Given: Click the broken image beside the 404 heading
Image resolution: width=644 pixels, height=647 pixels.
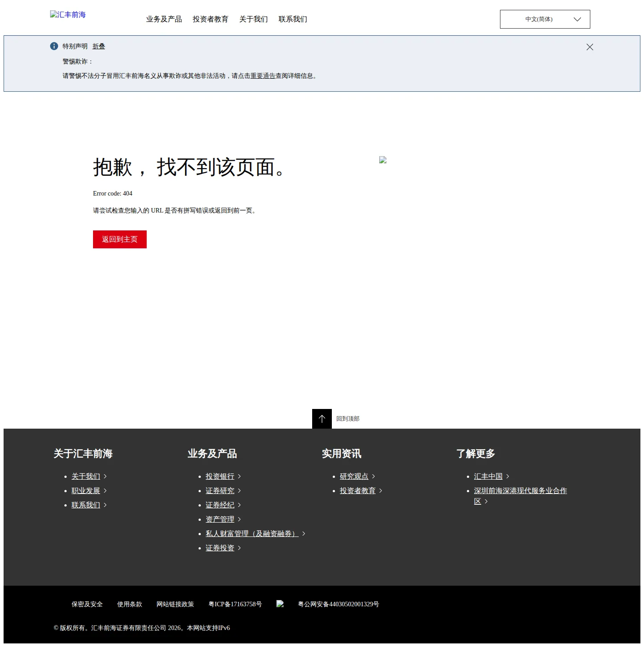Looking at the screenshot, I should click(x=383, y=160).
